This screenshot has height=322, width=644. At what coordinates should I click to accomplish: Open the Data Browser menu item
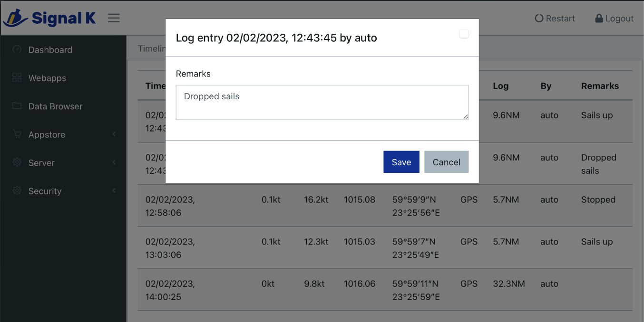tap(56, 106)
